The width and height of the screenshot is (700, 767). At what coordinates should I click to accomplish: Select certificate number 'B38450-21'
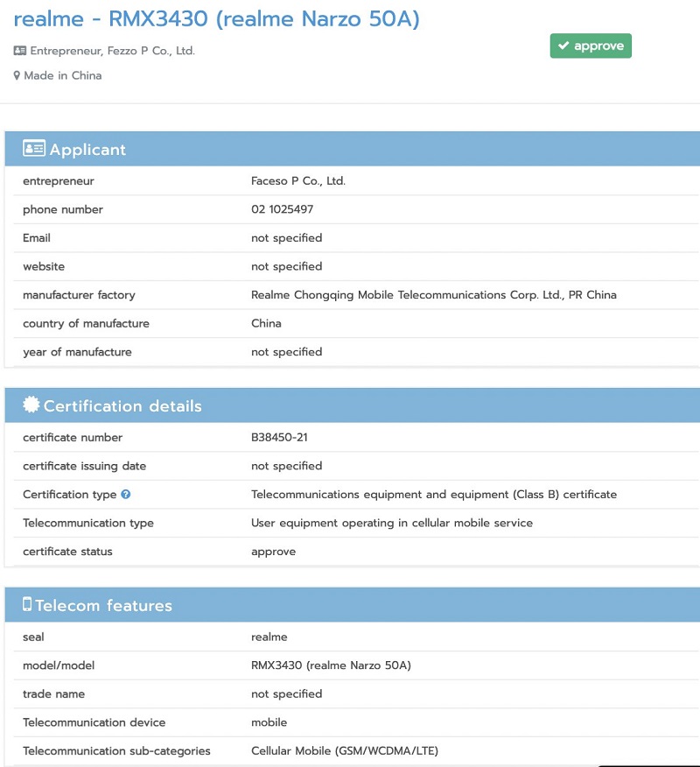click(279, 437)
